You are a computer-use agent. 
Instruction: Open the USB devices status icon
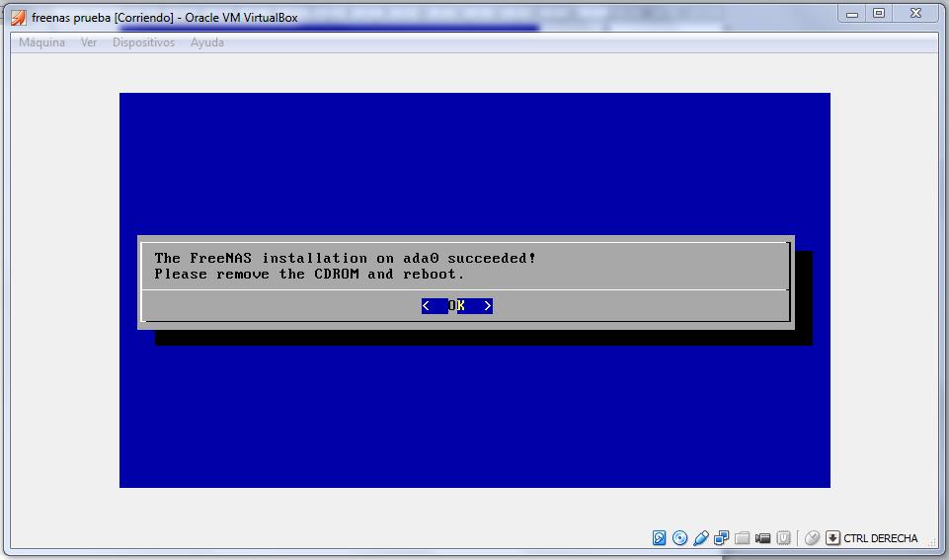click(701, 538)
